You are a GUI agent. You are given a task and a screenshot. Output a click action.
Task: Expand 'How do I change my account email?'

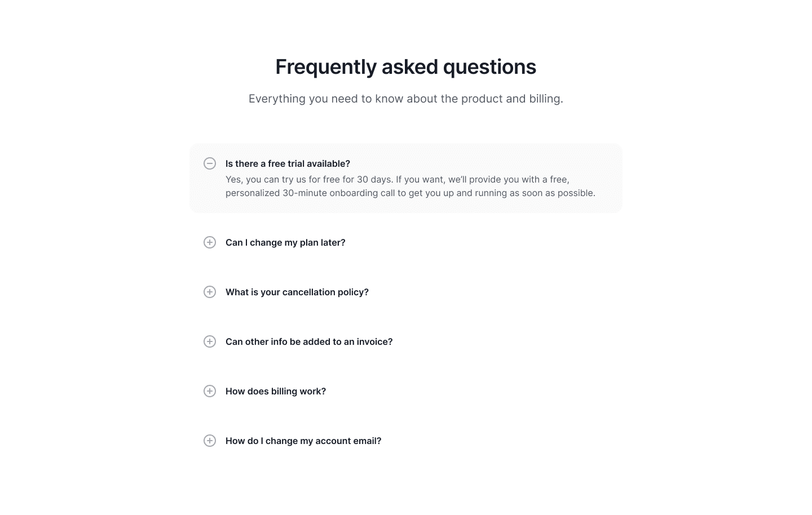click(x=303, y=441)
